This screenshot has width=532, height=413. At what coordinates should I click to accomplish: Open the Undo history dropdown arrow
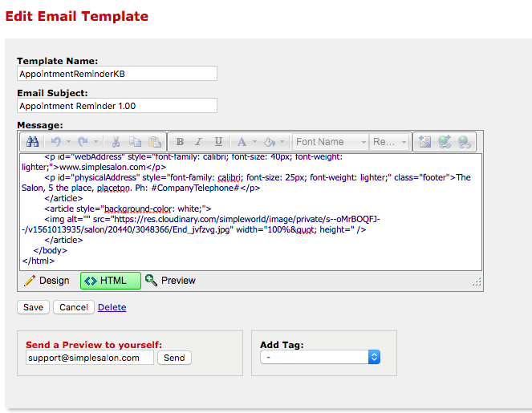[68, 142]
